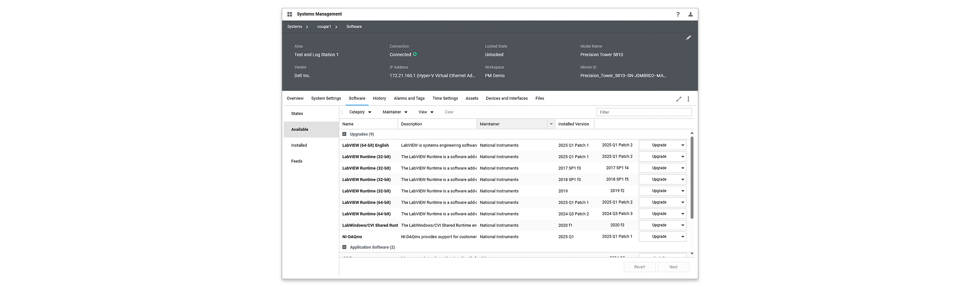Open the States side menu item

pyautogui.click(x=311, y=114)
